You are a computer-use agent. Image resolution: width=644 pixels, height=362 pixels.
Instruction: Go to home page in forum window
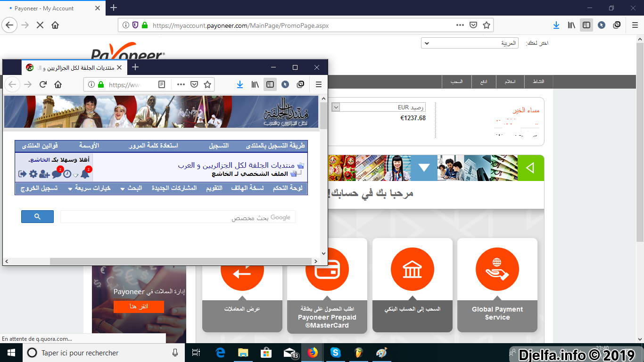58,84
